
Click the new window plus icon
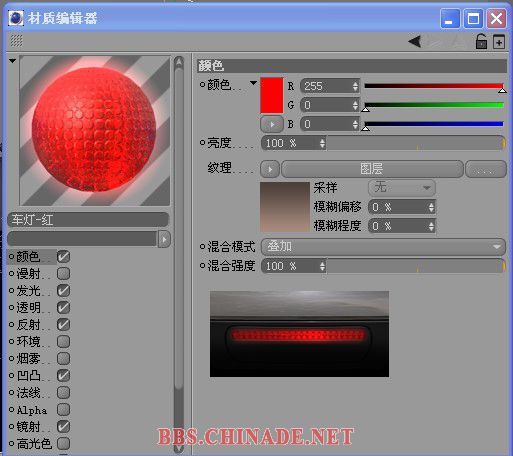pos(499,42)
